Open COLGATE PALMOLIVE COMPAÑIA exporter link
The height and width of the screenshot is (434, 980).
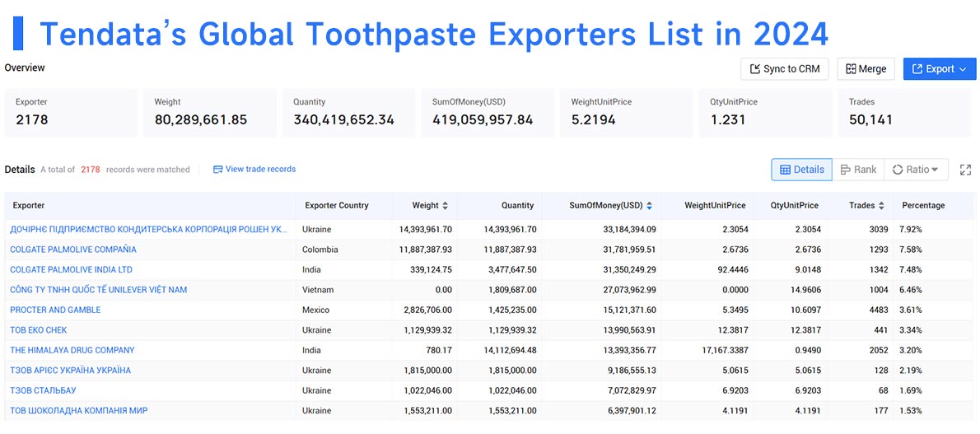coord(73,250)
